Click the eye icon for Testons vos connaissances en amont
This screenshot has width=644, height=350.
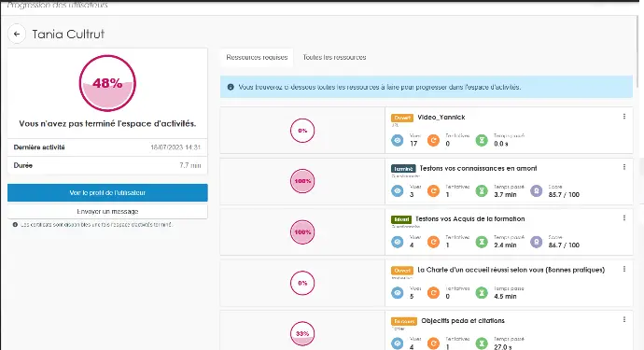pos(398,191)
